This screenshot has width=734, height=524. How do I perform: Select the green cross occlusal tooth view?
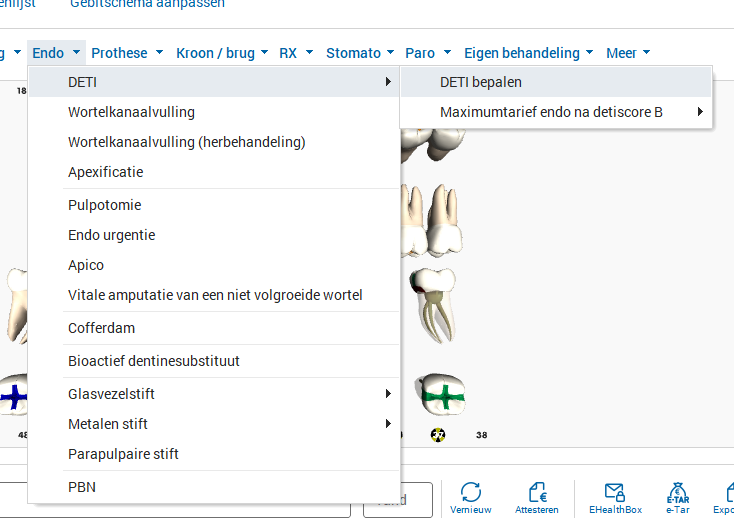point(440,394)
